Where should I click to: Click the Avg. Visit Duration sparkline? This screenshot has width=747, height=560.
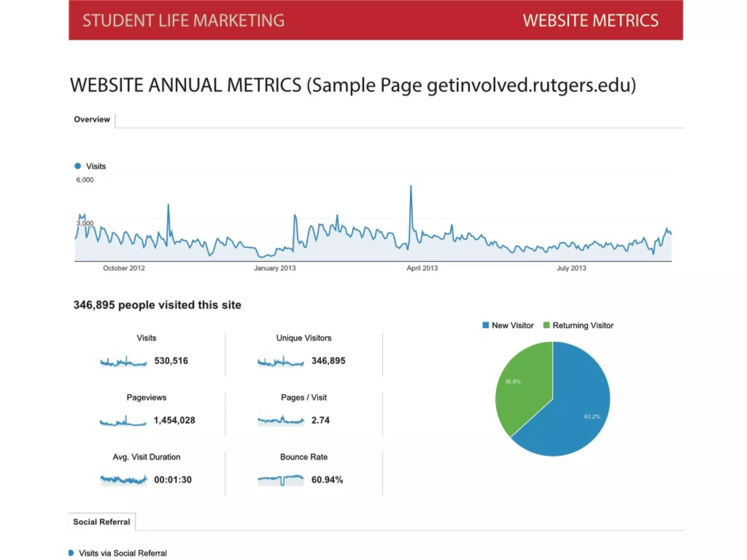[x=123, y=480]
